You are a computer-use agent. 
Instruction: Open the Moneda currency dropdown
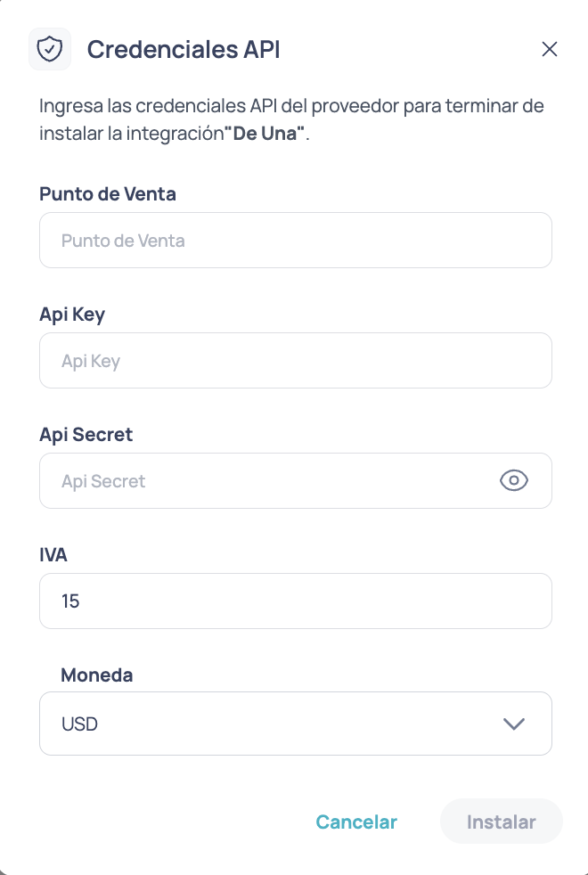(x=296, y=724)
